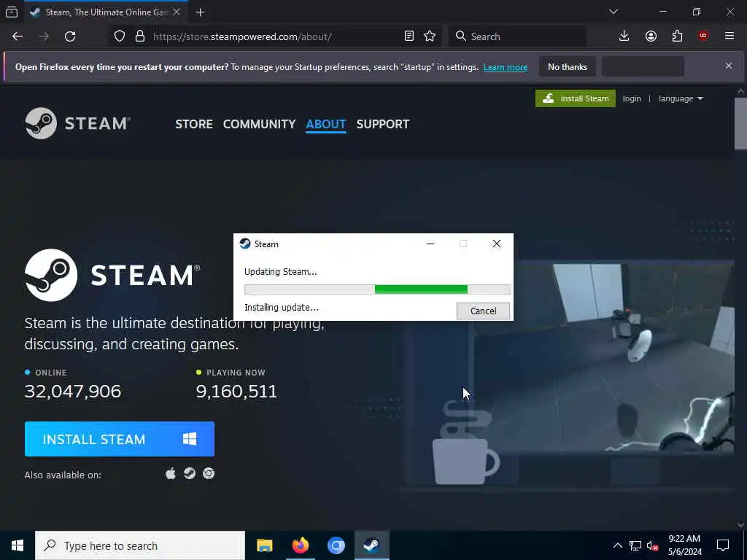Open the SUPPORT navigation item
The width and height of the screenshot is (747, 560).
[382, 124]
